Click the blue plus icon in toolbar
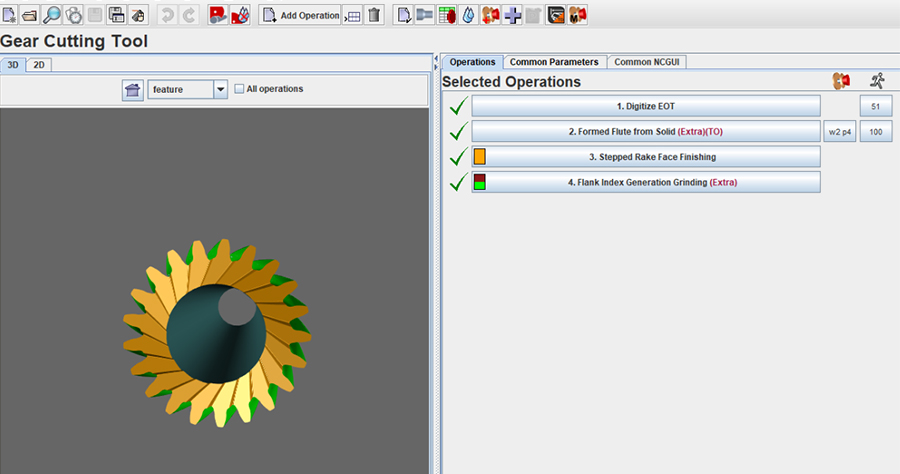The height and width of the screenshot is (474, 900). click(x=512, y=15)
